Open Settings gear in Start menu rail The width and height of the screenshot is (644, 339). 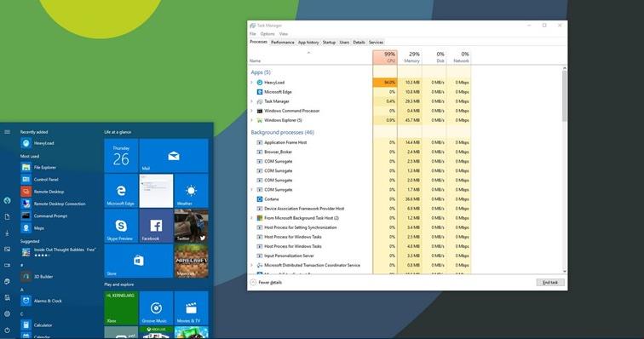click(x=8, y=314)
